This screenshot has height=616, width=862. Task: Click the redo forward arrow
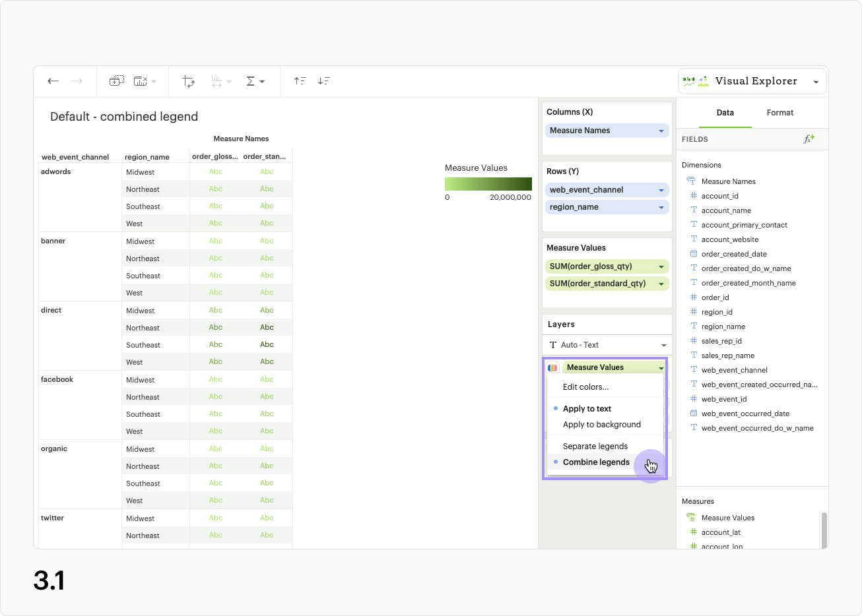(x=77, y=81)
